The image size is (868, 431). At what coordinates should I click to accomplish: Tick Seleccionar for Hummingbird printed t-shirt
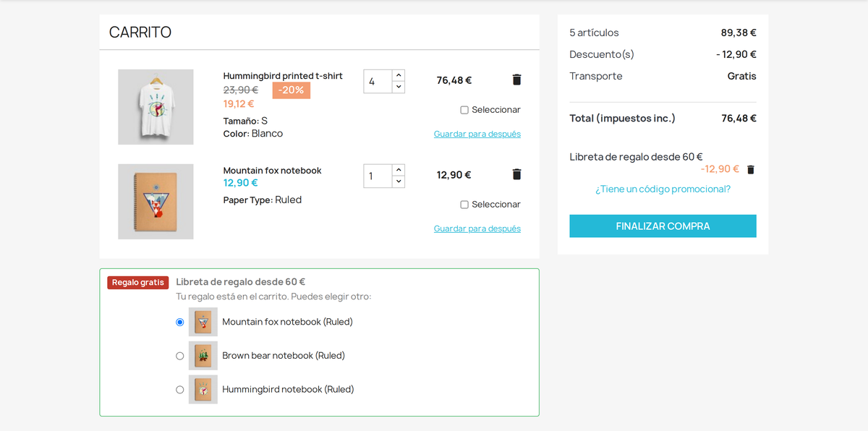tap(464, 110)
